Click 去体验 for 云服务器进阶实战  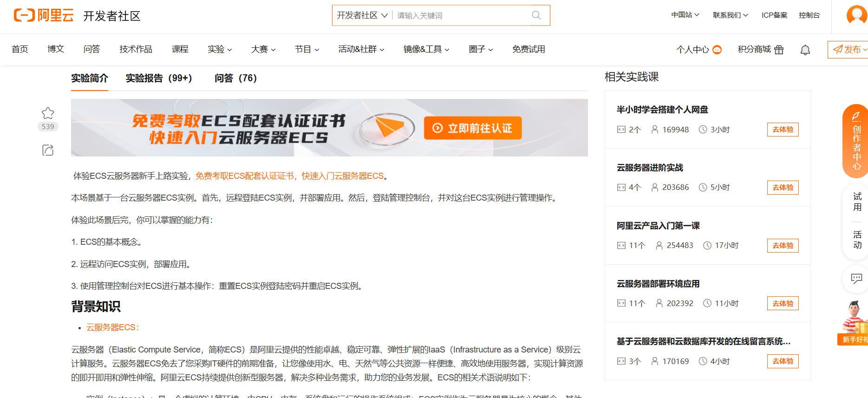click(x=783, y=188)
